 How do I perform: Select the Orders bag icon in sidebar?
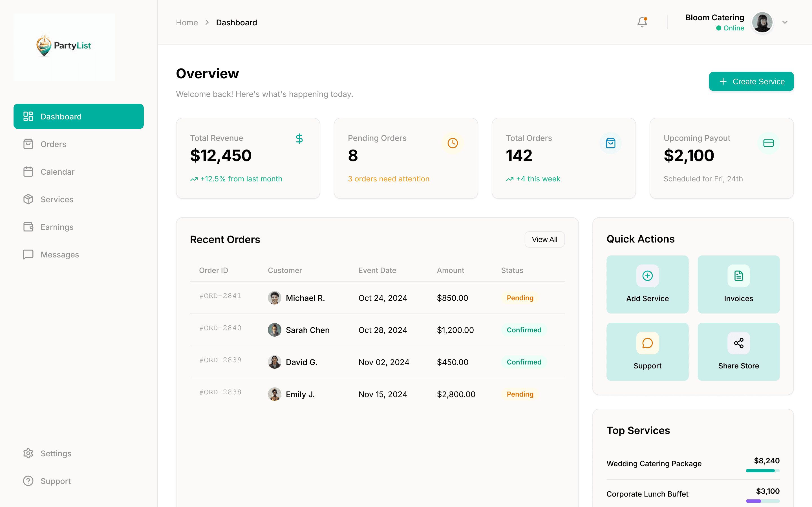tap(28, 144)
